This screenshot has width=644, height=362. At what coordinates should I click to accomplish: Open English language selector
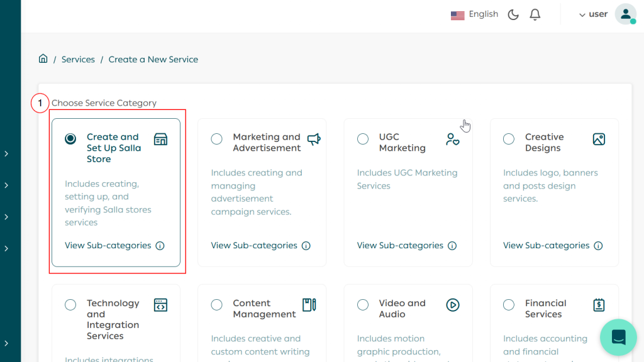[x=475, y=14]
